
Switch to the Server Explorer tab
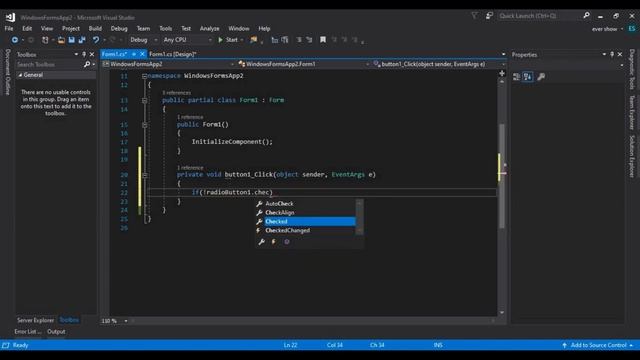coord(36,320)
